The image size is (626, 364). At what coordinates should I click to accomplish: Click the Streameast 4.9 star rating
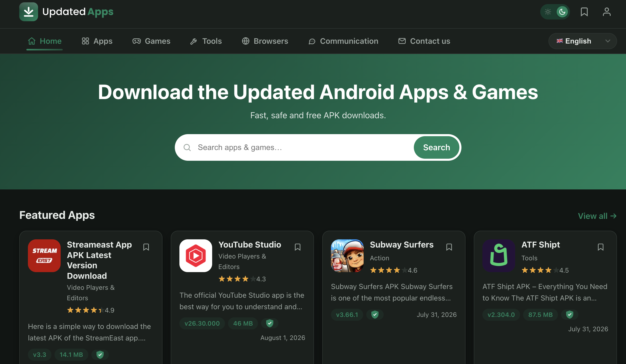pos(91,310)
